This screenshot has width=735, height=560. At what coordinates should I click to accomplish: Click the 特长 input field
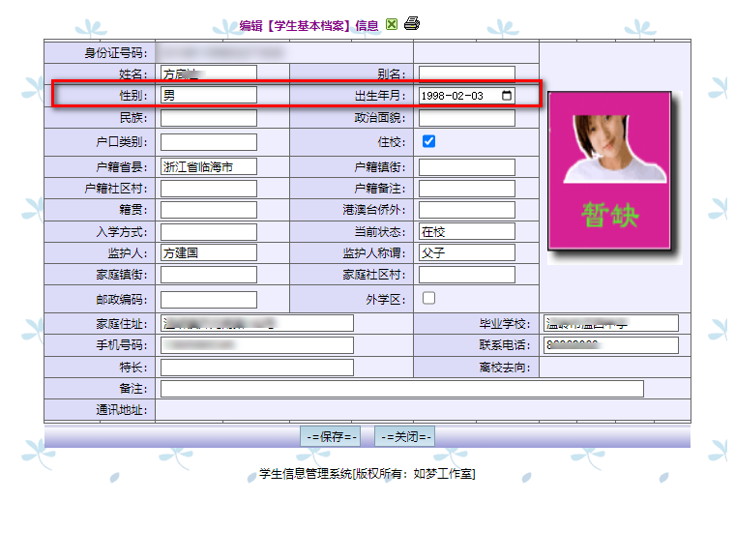[x=256, y=368]
